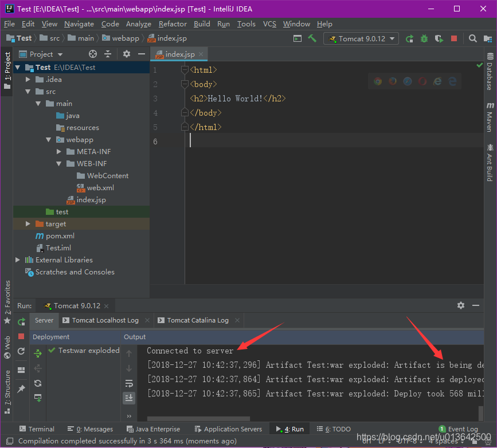Click the Build Project hammer icon
Screen dimensions: 497x448
pos(312,38)
